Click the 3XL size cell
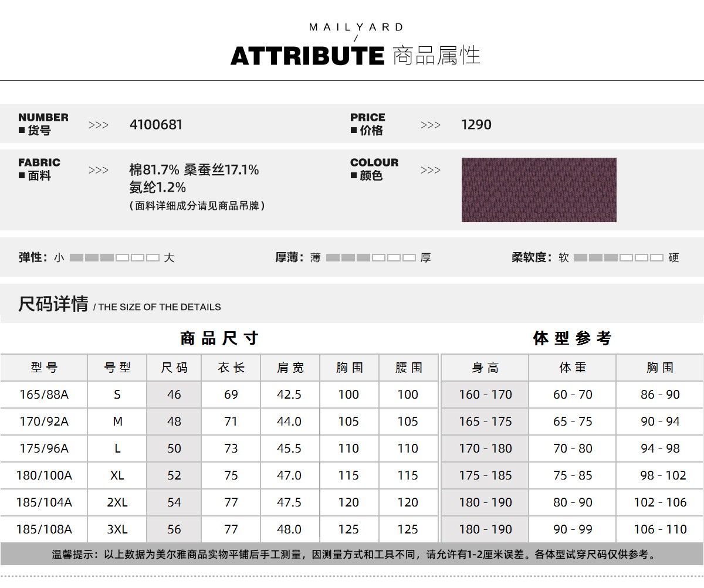This screenshot has width=704, height=588. [x=117, y=529]
